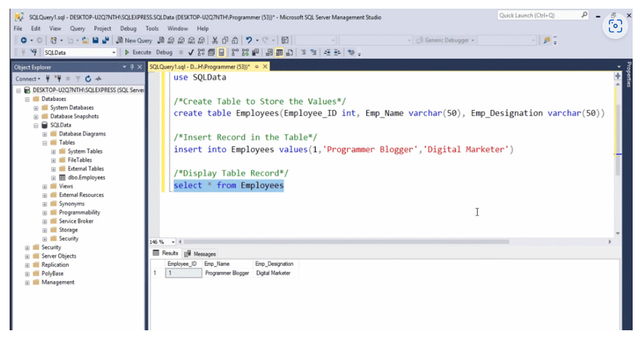This screenshot has width=644, height=341.
Task: Open the SQLData database dropdown
Action: [114, 52]
